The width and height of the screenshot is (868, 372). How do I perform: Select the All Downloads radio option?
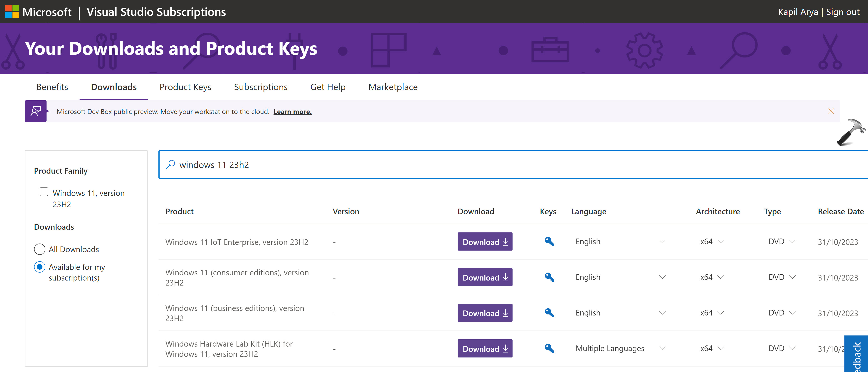pyautogui.click(x=40, y=249)
